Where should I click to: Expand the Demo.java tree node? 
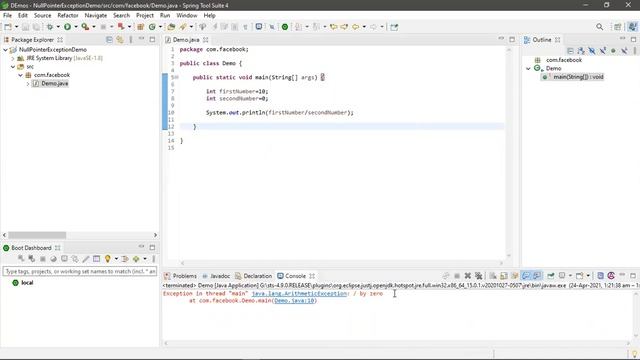[28, 84]
